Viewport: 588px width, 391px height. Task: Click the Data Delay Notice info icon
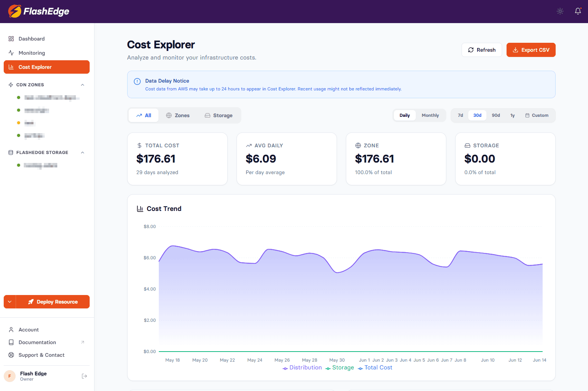[x=137, y=81]
